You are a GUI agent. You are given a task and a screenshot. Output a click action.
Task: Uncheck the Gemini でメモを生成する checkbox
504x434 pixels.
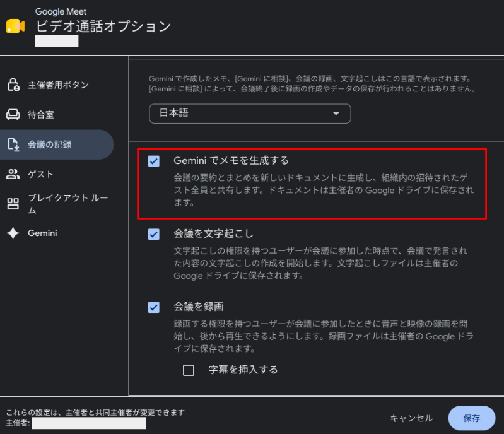tap(154, 161)
